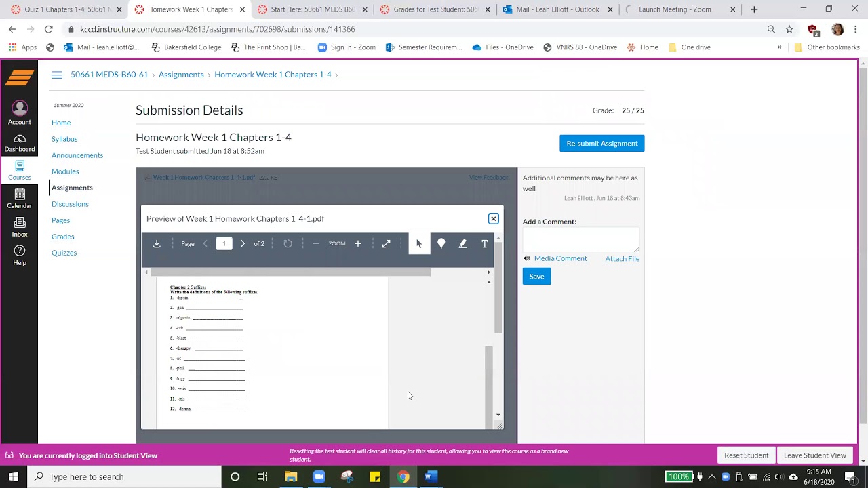Open Zoom from Windows taskbar
The width and height of the screenshot is (868, 488).
click(x=319, y=476)
